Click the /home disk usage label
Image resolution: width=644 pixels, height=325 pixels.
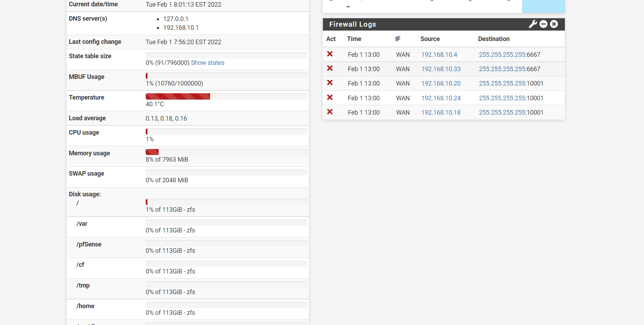pyautogui.click(x=85, y=306)
